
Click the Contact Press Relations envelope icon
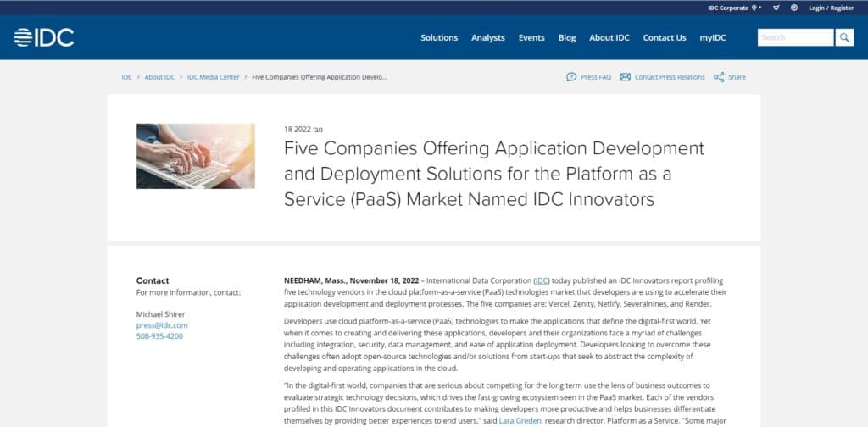pos(626,77)
